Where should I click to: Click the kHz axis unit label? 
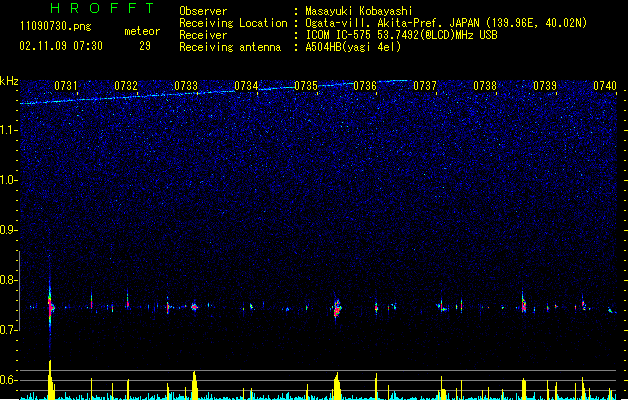pos(9,81)
